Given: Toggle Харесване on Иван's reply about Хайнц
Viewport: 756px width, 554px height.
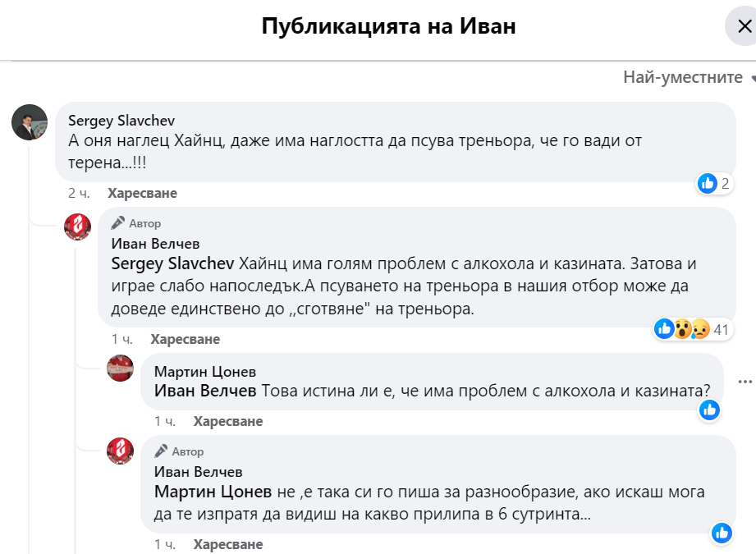Looking at the screenshot, I should pos(186,339).
